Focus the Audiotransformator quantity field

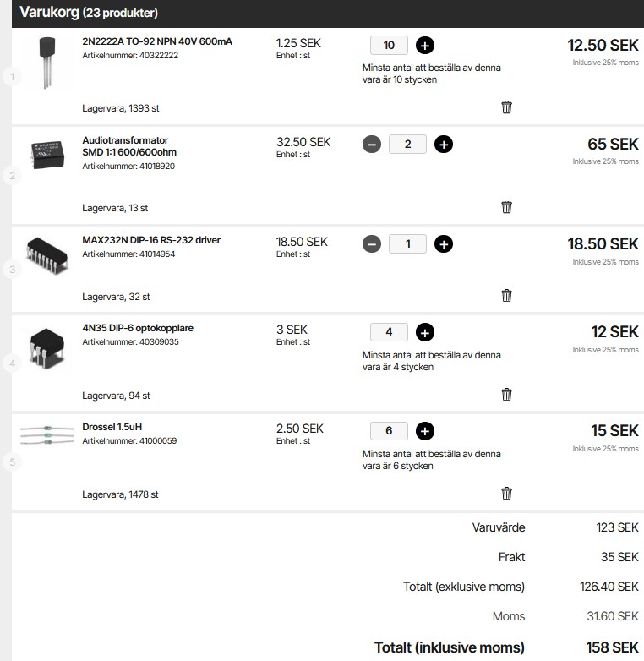[407, 144]
